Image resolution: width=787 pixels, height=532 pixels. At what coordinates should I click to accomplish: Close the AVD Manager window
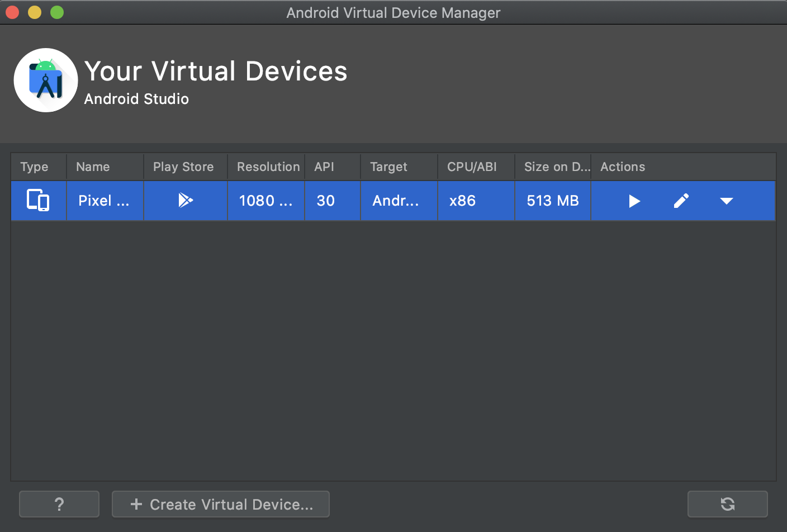tap(12, 12)
